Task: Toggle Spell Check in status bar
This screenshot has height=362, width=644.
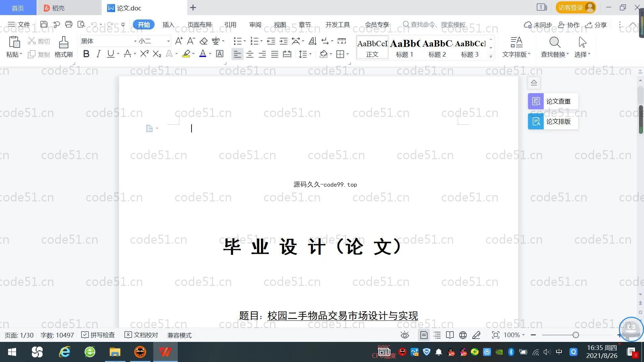Action: pyautogui.click(x=98, y=335)
